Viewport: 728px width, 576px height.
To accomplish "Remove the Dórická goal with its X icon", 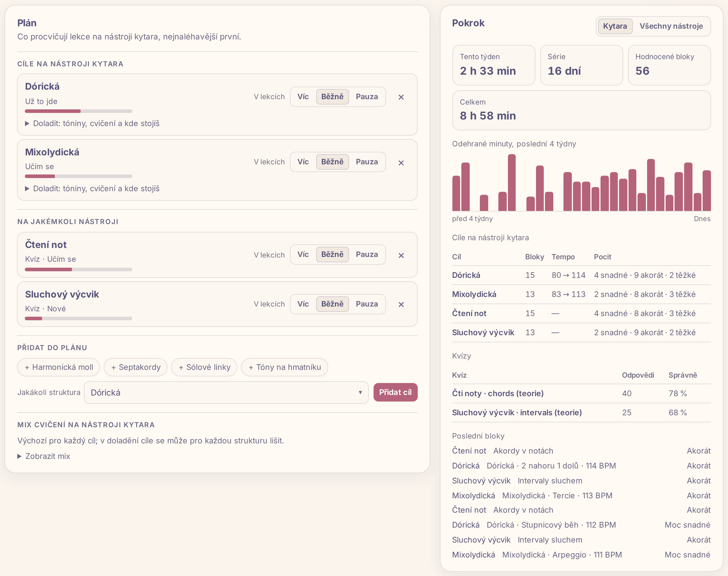I will coord(401,97).
